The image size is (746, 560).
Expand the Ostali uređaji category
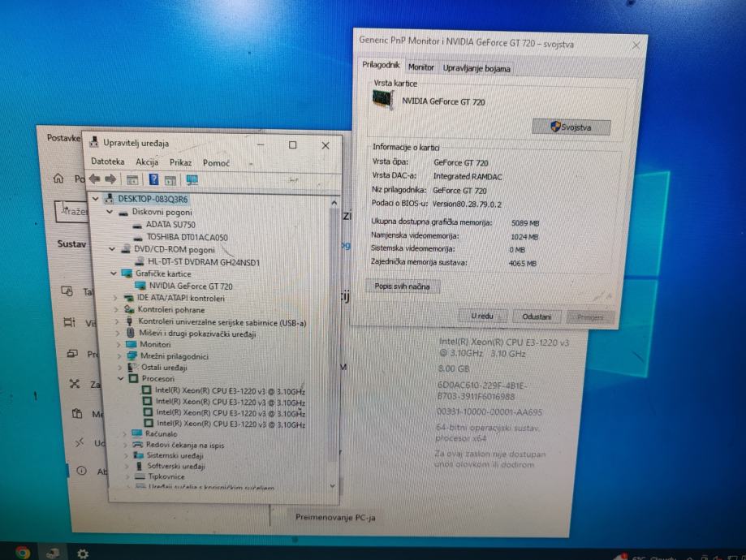120,368
